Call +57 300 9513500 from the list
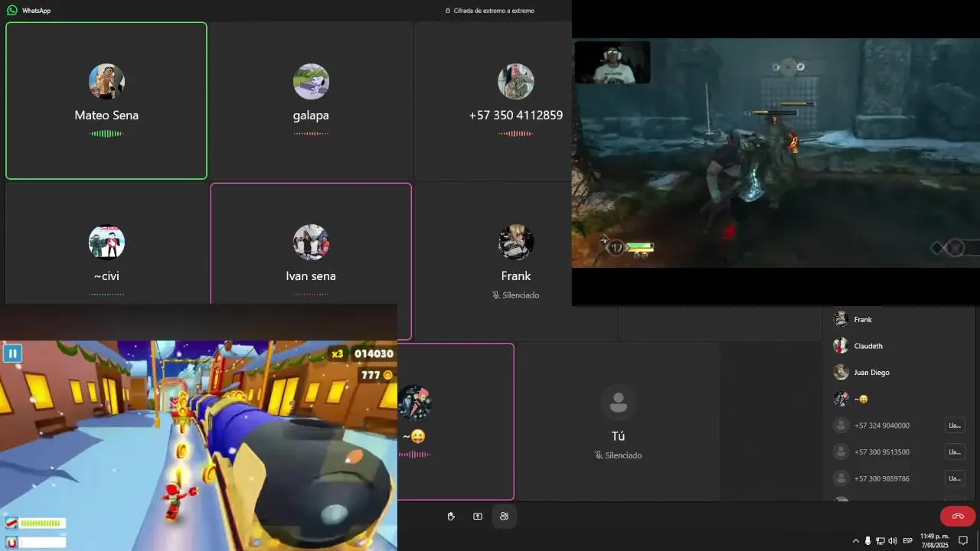The height and width of the screenshot is (551, 980). click(x=955, y=452)
